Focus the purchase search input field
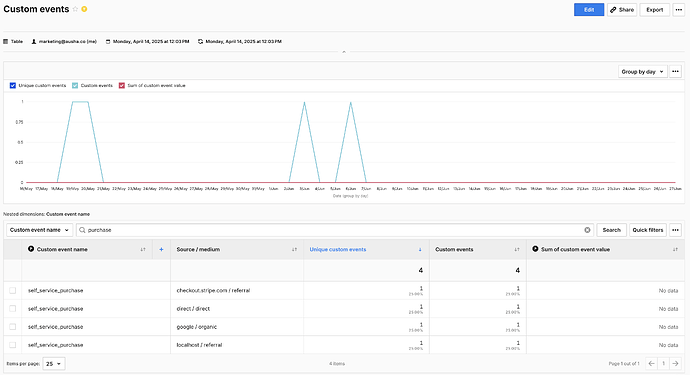Screen dimensions: 690x375 (334, 230)
